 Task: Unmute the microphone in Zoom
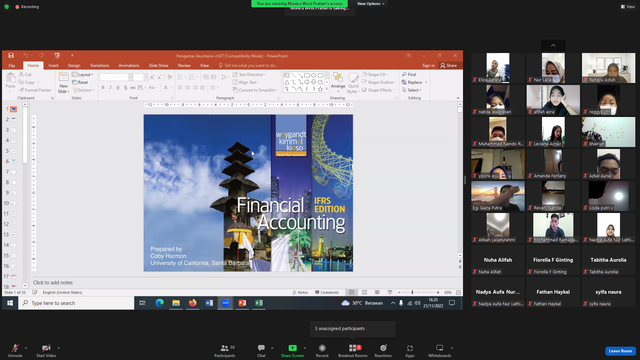(15, 351)
